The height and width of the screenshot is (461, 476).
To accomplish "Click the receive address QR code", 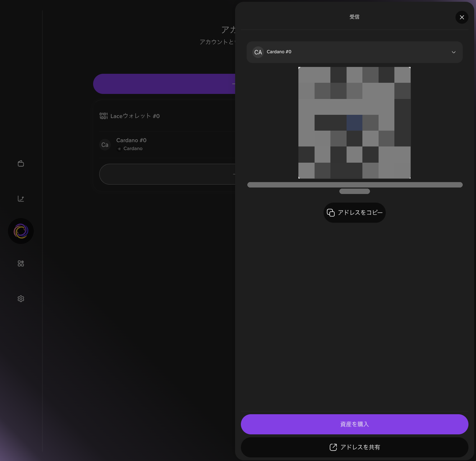I will [354, 123].
